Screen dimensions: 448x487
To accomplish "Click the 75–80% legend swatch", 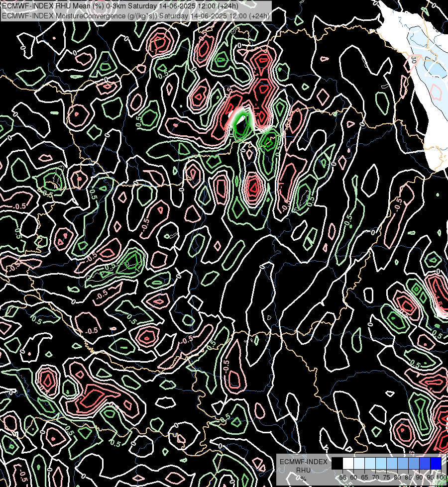I will point(392,464).
